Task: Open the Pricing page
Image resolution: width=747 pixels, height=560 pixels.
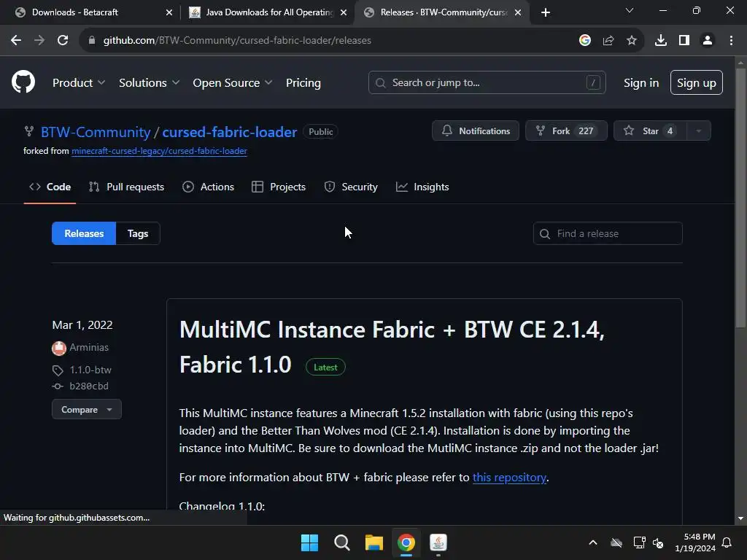Action: click(x=303, y=83)
